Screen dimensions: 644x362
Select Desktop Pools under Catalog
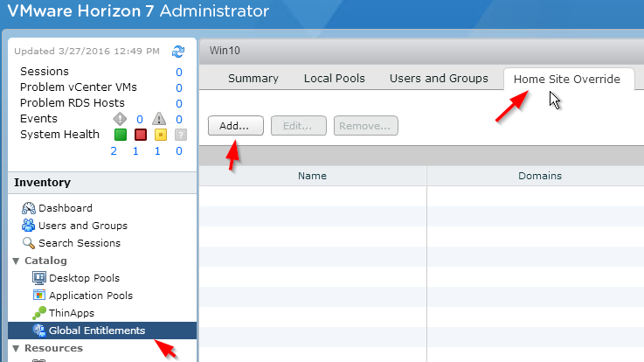pyautogui.click(x=84, y=278)
